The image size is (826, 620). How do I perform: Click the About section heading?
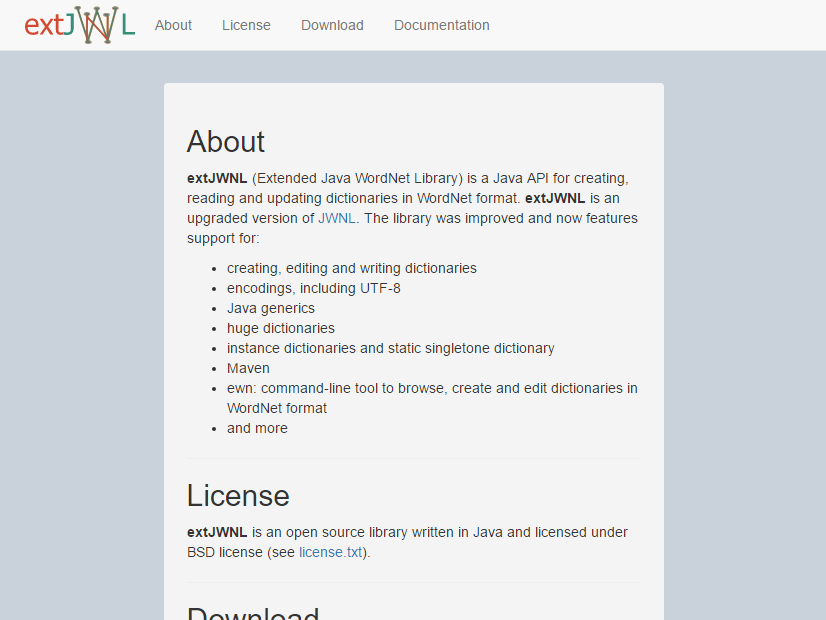pyautogui.click(x=226, y=142)
